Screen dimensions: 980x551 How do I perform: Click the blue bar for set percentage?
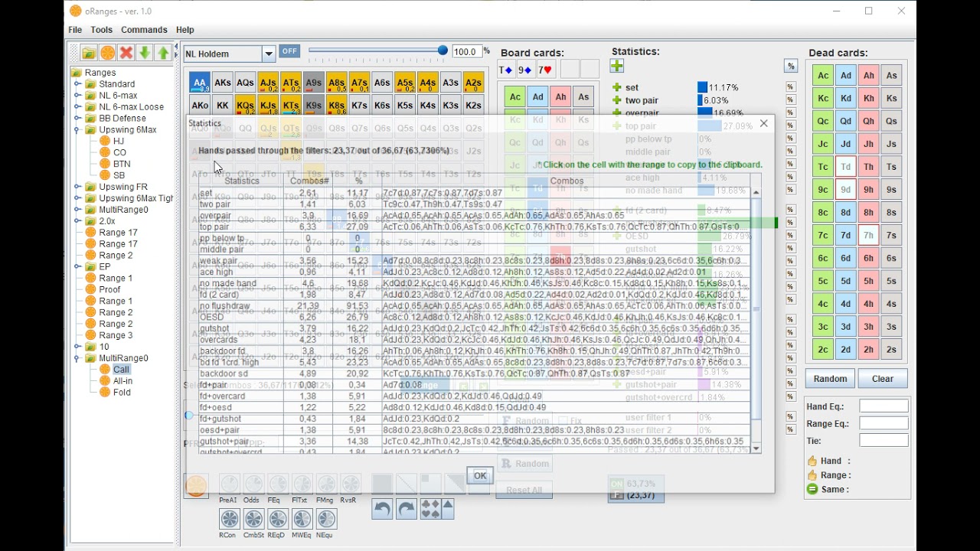(x=702, y=88)
